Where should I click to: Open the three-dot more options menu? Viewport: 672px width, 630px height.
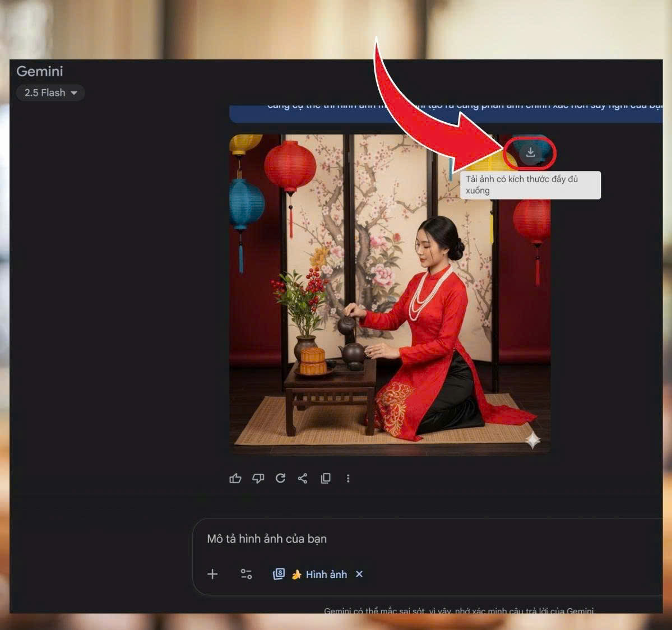(x=348, y=478)
